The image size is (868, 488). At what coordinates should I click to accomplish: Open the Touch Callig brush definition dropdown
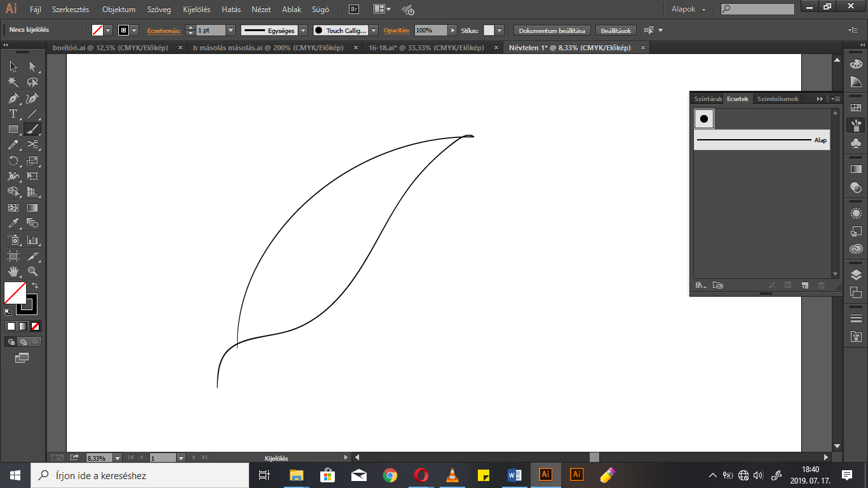pos(374,30)
